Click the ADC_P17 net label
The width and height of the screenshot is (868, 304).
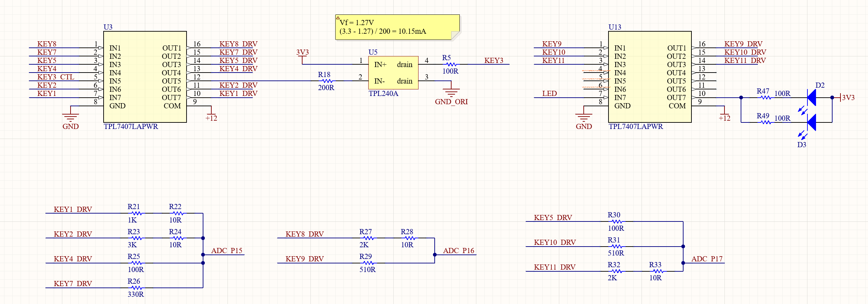[707, 259]
